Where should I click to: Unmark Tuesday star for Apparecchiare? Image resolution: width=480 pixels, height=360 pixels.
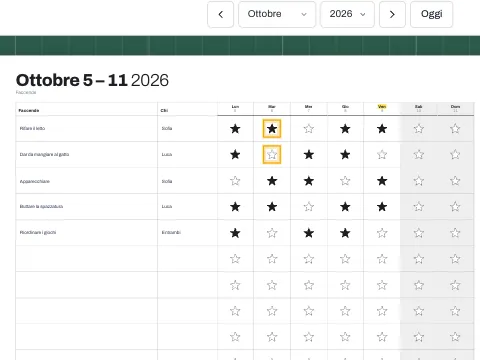pyautogui.click(x=272, y=181)
